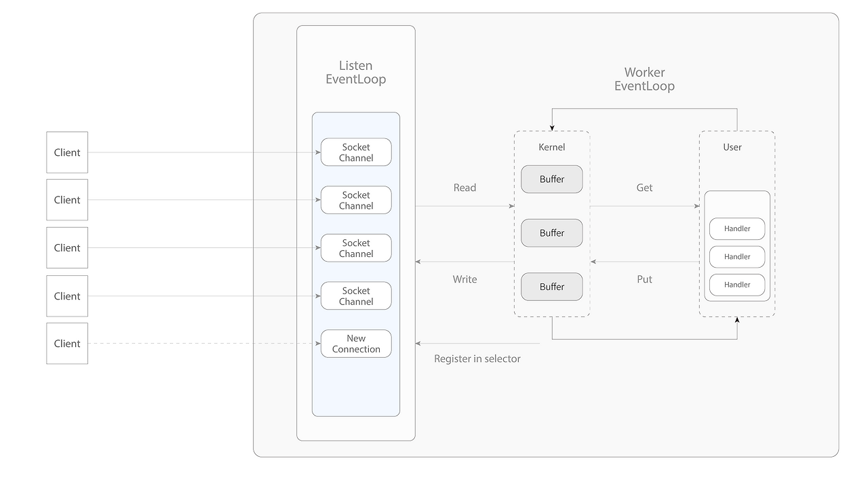This screenshot has height=488, width=868.
Task: Click the New Connection box
Action: coord(356,344)
